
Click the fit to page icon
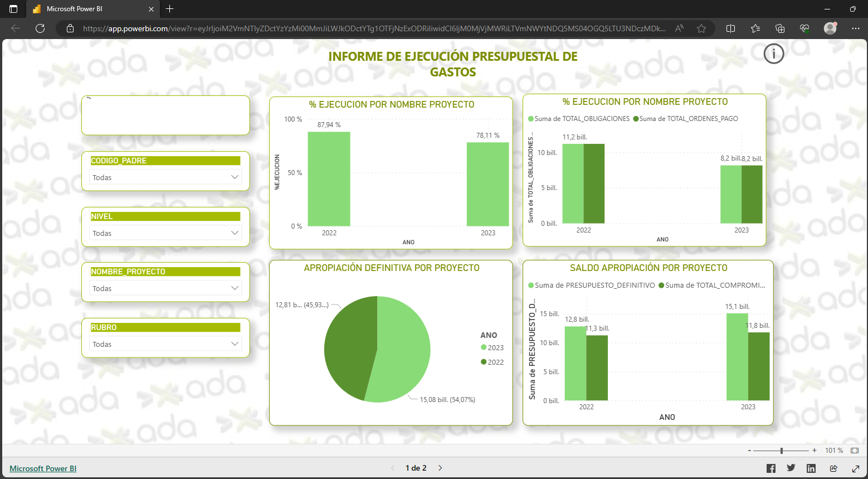point(855,451)
